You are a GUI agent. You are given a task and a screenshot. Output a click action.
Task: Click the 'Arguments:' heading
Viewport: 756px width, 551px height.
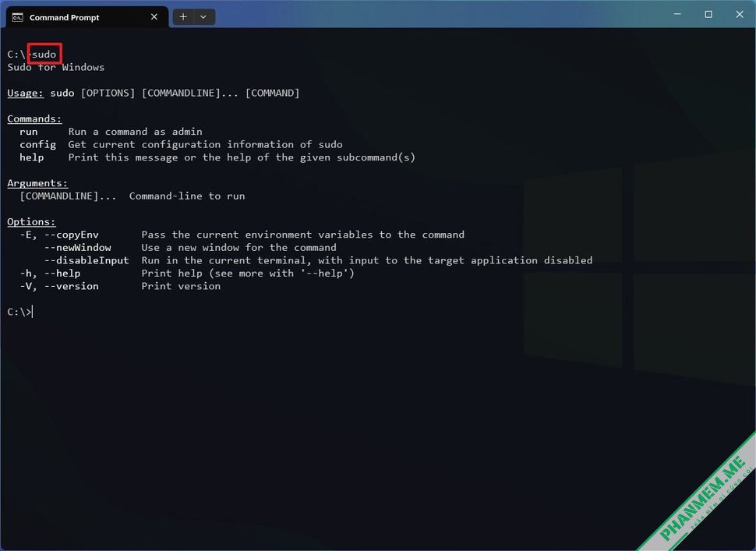pyautogui.click(x=37, y=183)
